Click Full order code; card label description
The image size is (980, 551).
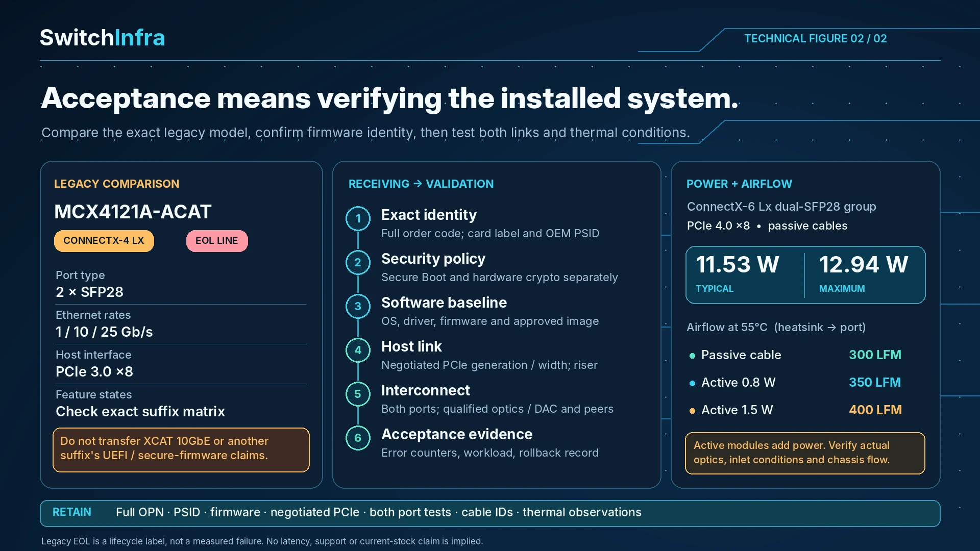491,234
